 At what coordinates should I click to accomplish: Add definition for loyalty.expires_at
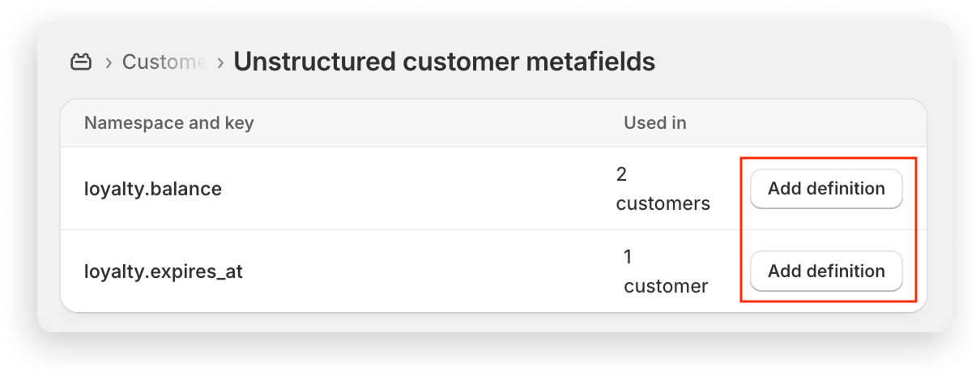(826, 271)
